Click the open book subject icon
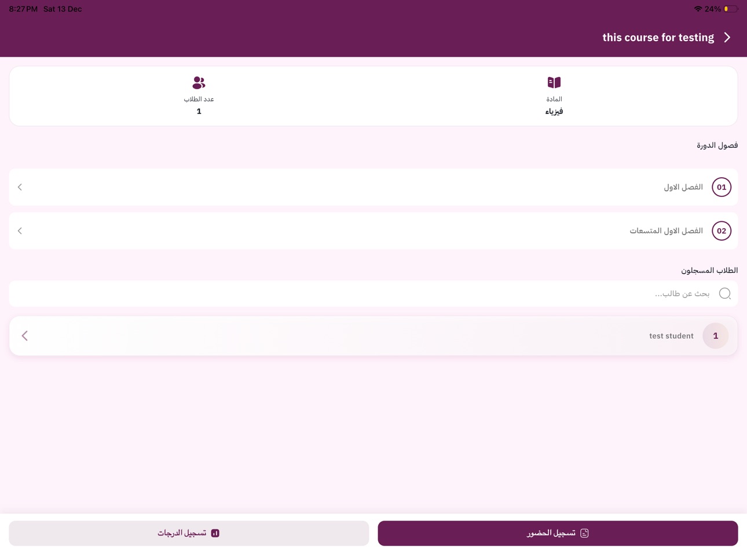747x560 pixels. click(x=554, y=82)
